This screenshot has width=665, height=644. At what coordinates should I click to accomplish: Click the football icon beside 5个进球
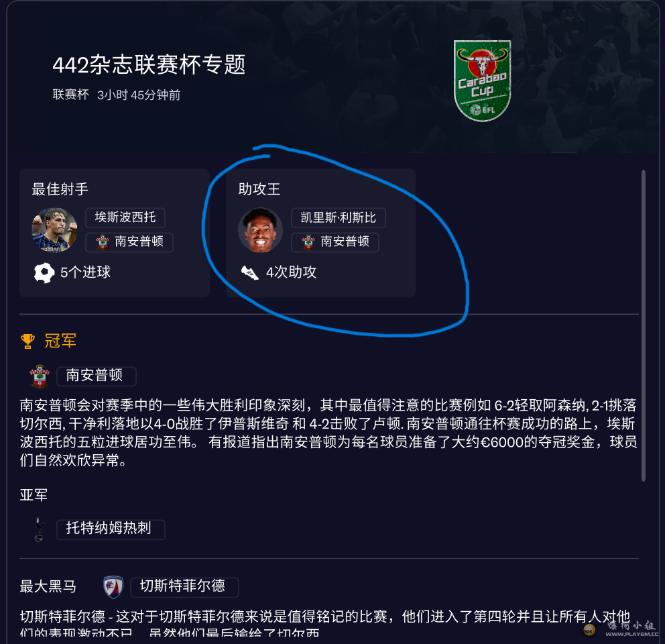coord(44,272)
